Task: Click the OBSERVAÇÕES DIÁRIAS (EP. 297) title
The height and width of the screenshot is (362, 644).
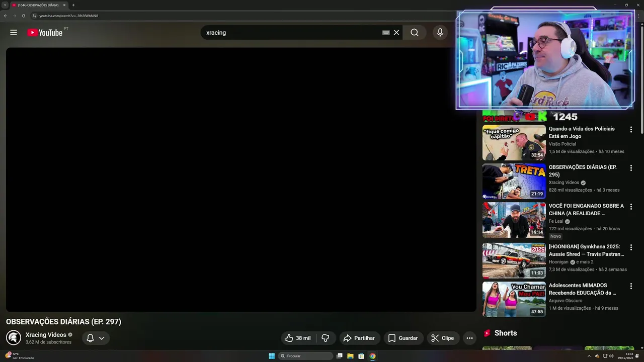Action: pos(63,322)
